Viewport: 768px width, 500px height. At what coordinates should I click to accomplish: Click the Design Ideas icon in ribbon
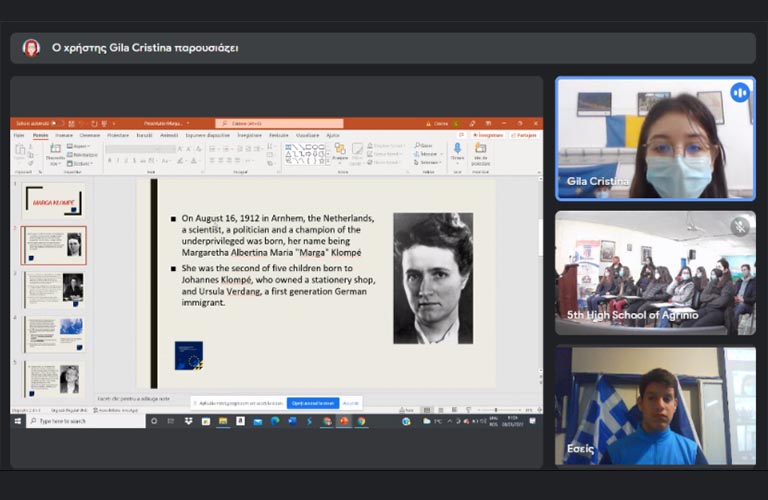pyautogui.click(x=480, y=150)
